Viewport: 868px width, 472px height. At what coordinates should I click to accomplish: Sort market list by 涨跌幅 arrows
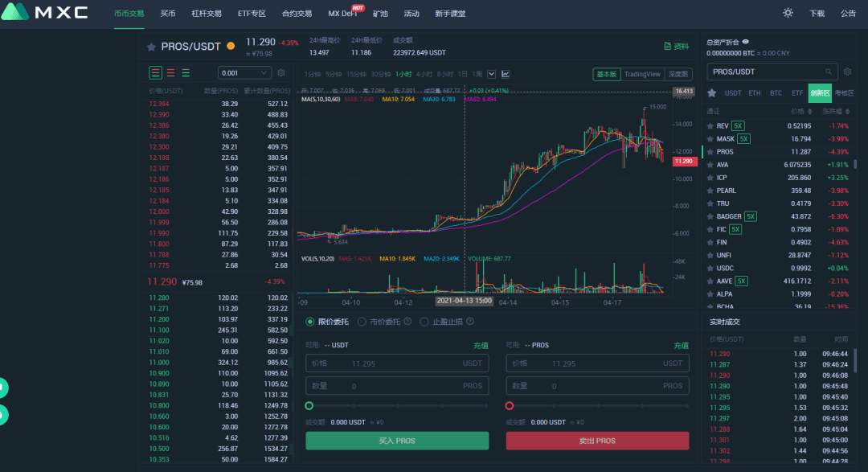pyautogui.click(x=848, y=111)
